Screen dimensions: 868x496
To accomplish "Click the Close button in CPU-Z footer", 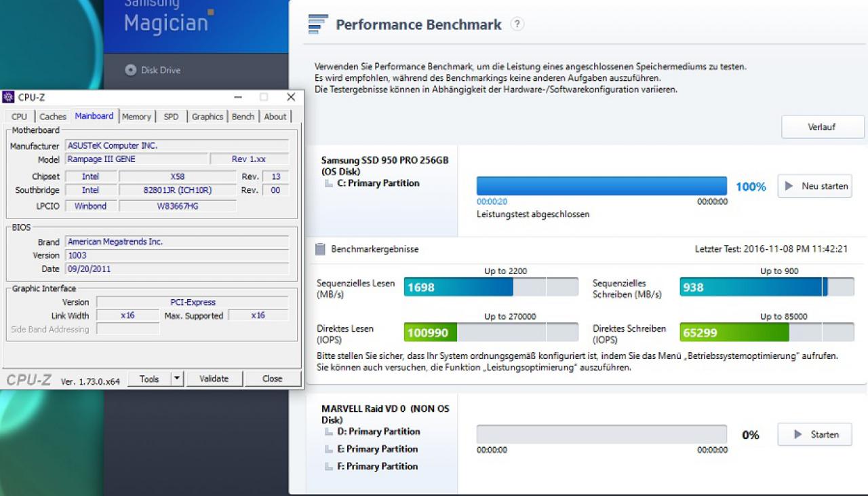I will point(273,379).
